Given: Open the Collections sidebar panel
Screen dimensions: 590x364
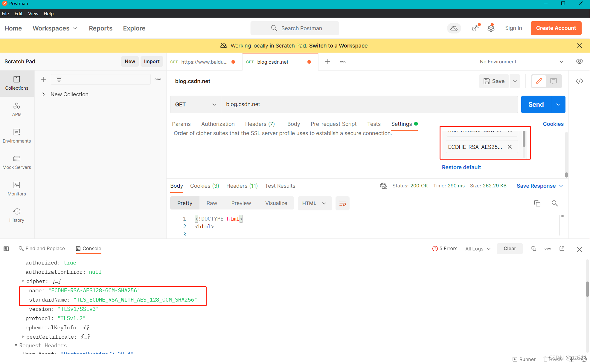Looking at the screenshot, I should [x=17, y=83].
